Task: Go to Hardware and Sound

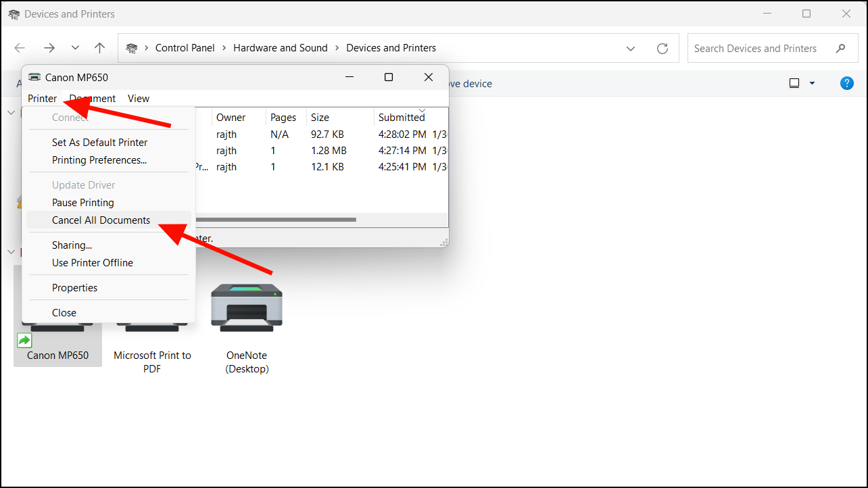Action: (x=280, y=47)
